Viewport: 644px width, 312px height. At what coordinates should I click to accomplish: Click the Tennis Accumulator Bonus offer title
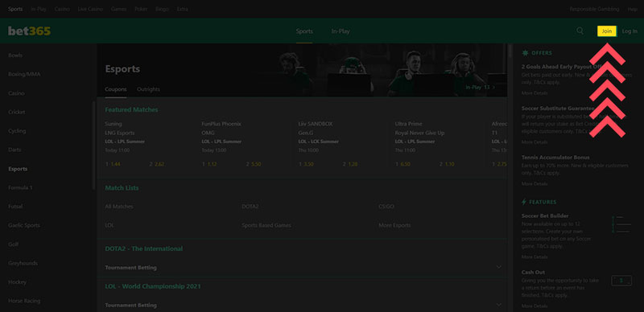click(x=555, y=158)
